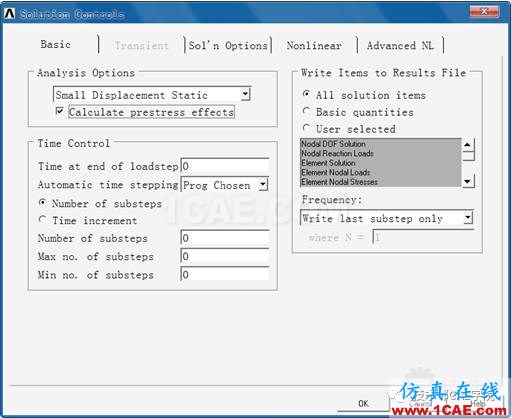
Task: Open the Advanced NL tab
Action: tap(400, 45)
